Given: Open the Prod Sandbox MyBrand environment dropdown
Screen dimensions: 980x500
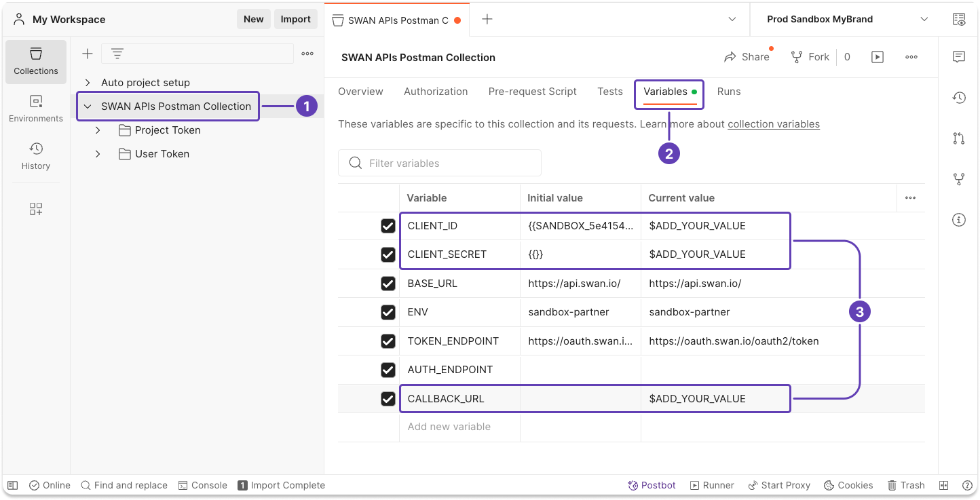Looking at the screenshot, I should pos(846,20).
